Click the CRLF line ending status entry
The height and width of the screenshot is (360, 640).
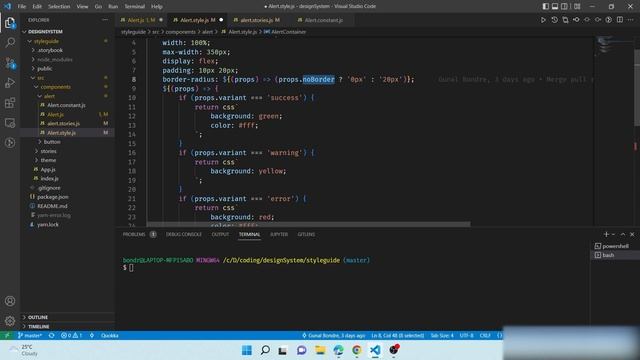[485, 336]
